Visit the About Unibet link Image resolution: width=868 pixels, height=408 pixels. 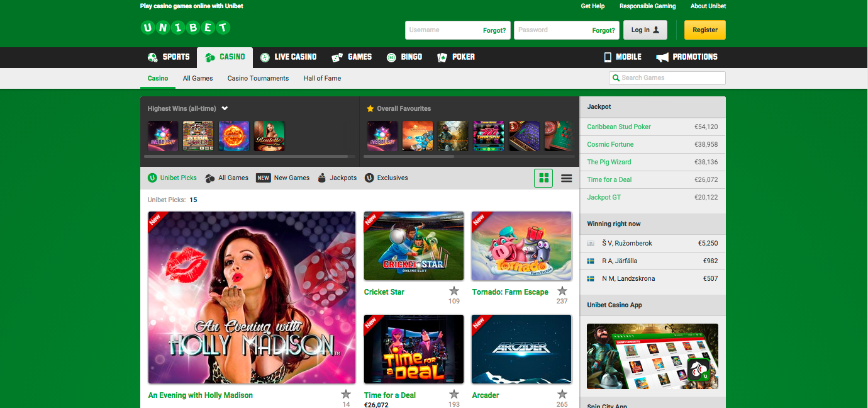(x=708, y=6)
